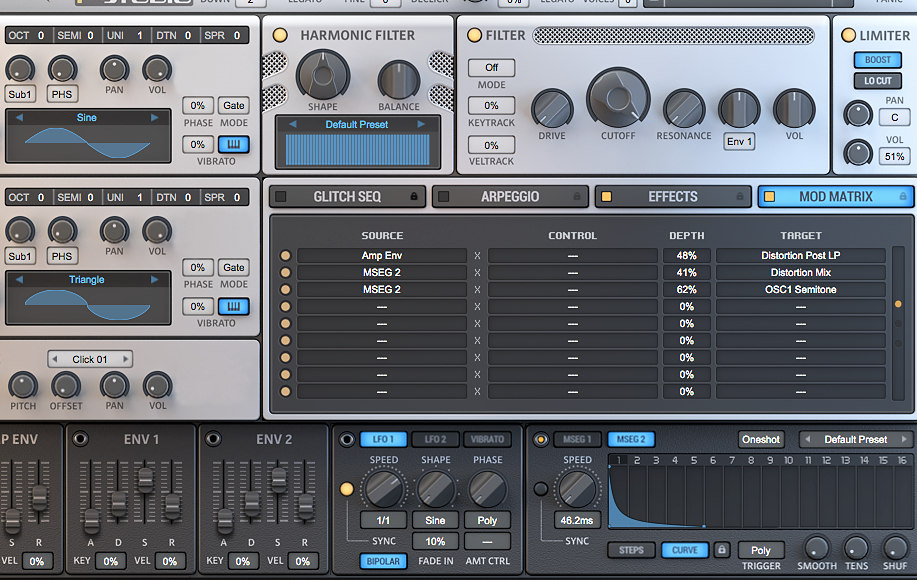Disable the Effects checkbox
The image size is (917, 580).
pyautogui.click(x=606, y=196)
